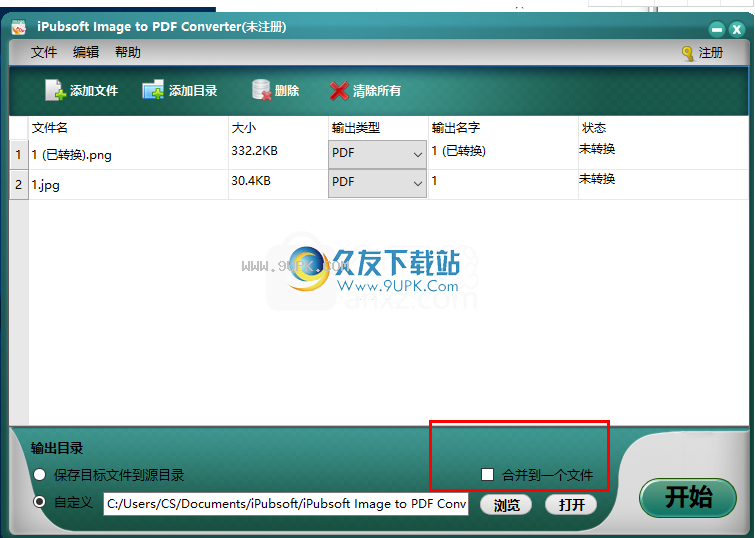Screen dimensions: 755x538
Task: Click the 输出类型 column header
Action: pyautogui.click(x=356, y=128)
